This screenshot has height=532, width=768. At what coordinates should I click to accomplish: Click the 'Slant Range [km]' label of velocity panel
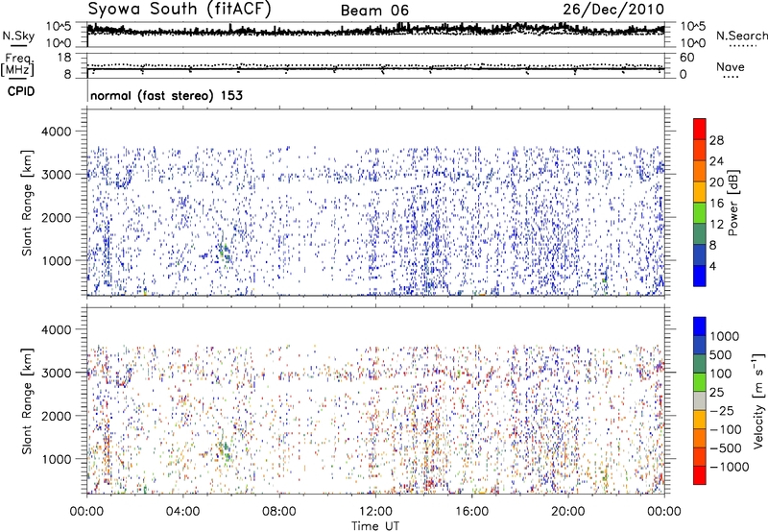[27, 400]
